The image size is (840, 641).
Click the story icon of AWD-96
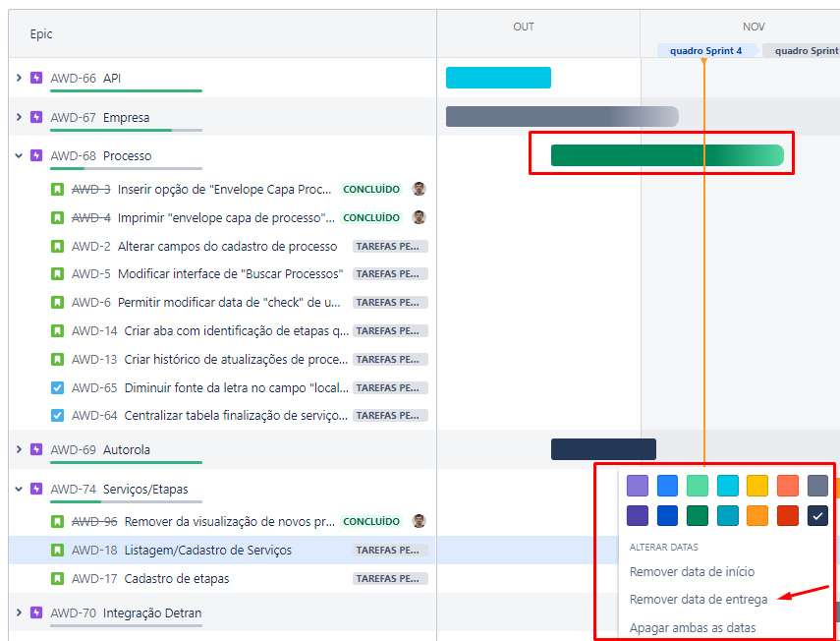point(57,521)
